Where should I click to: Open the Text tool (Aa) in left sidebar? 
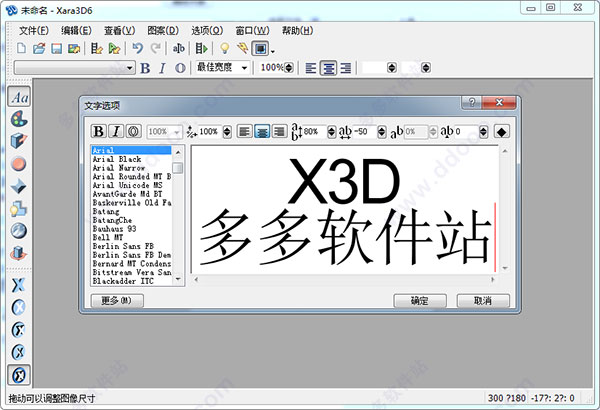pyautogui.click(x=19, y=97)
